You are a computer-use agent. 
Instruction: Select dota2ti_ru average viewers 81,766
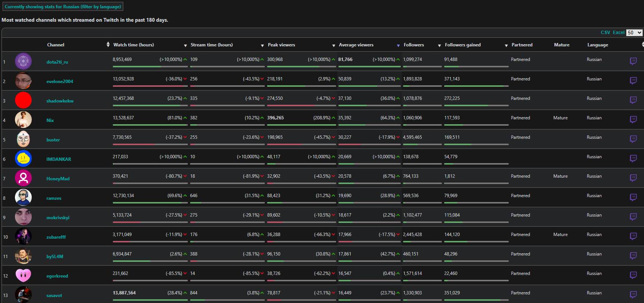click(345, 59)
